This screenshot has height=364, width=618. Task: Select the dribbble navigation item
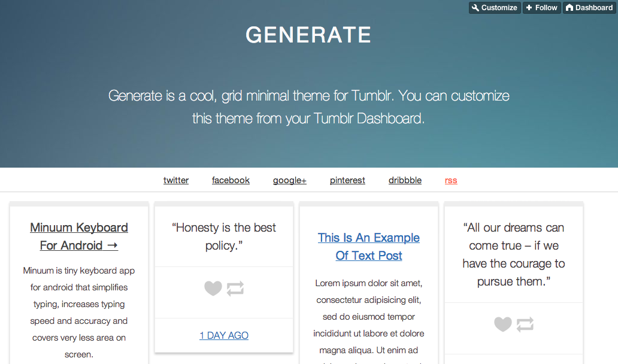(405, 180)
